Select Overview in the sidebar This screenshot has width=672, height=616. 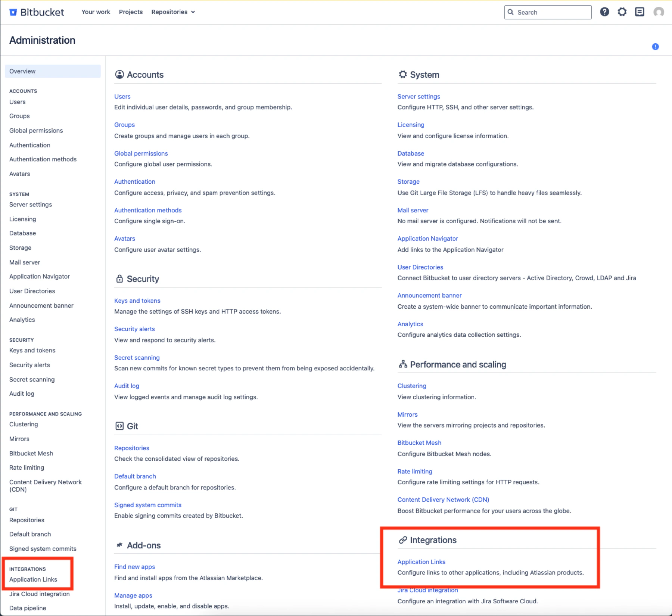53,71
